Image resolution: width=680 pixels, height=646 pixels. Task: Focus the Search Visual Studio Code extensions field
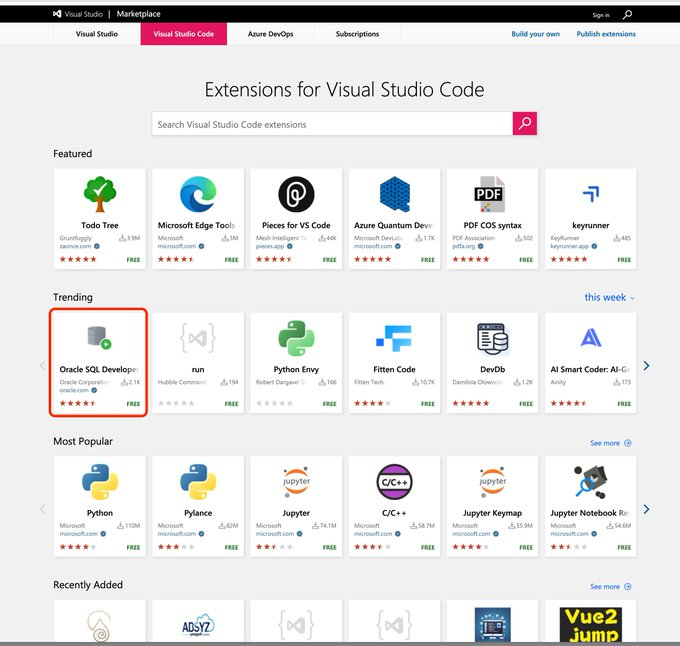point(332,124)
